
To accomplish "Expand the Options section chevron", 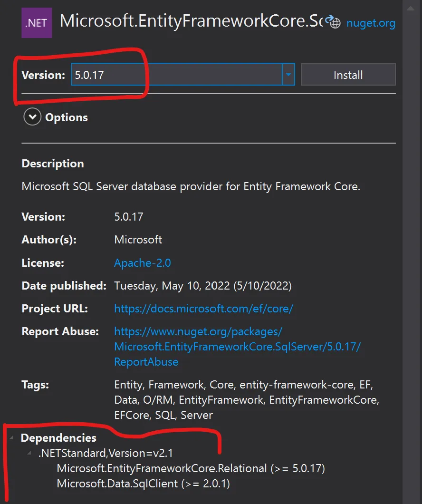I will 32,116.
